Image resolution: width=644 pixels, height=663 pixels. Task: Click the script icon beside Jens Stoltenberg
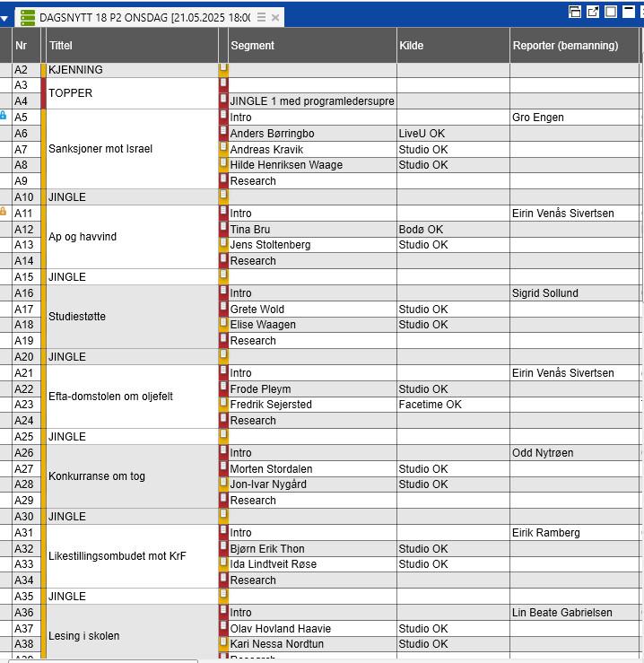pyautogui.click(x=223, y=243)
